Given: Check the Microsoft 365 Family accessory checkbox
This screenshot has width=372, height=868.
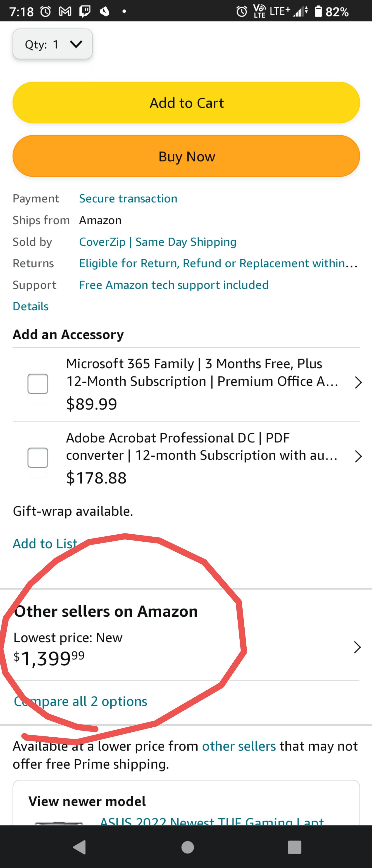Looking at the screenshot, I should pos(38,383).
